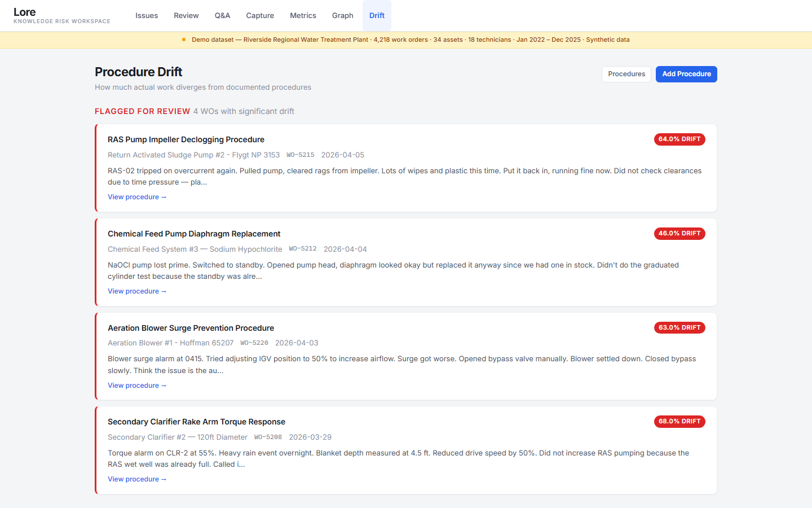This screenshot has width=812, height=508.
Task: Select the Aeration Blower Surge Prevention card title
Action: click(x=191, y=328)
